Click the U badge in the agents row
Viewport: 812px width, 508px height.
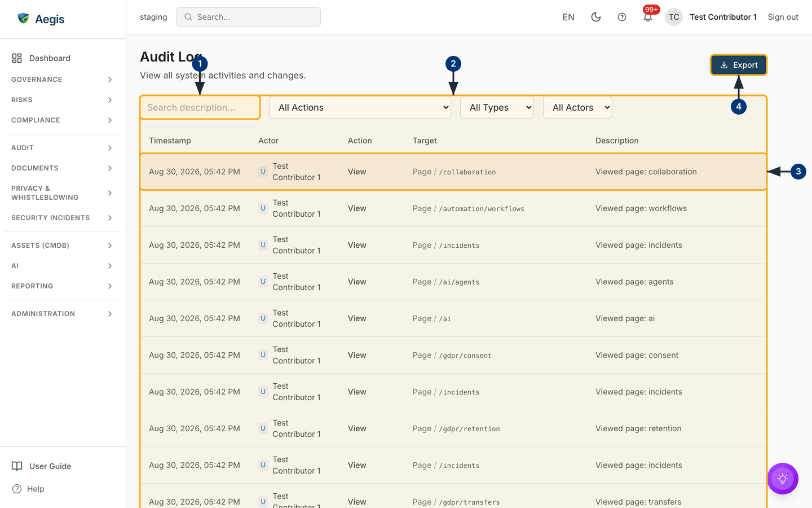click(263, 282)
